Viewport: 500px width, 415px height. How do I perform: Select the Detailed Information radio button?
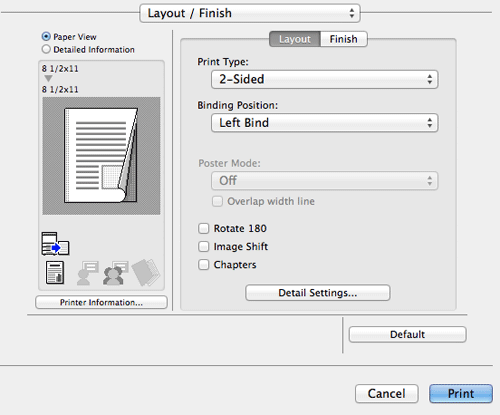(x=46, y=49)
